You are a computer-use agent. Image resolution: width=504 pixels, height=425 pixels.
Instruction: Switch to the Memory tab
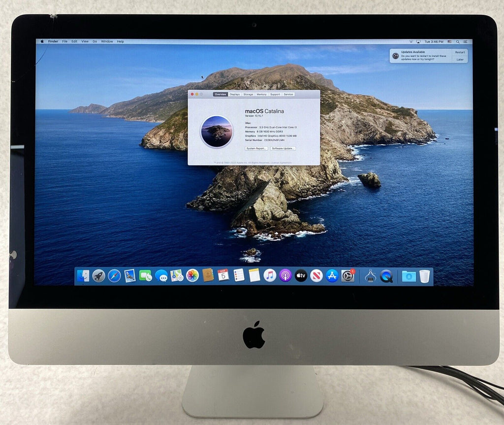262,94
